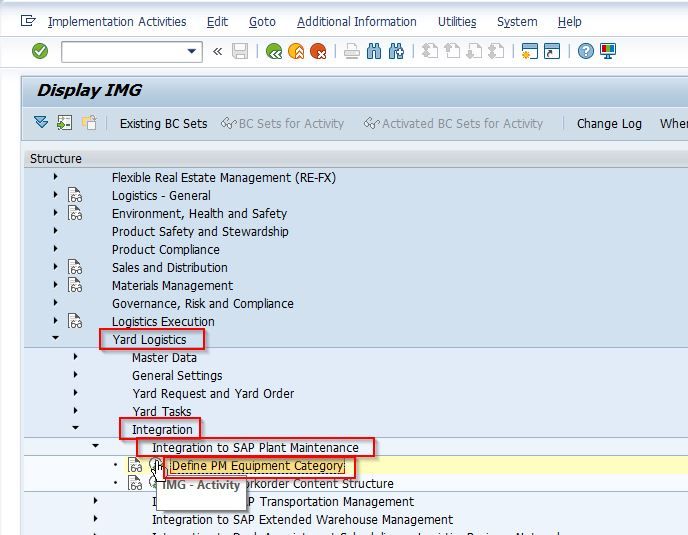Open the Implementation Activities menu
Screen dimensions: 688x535
117,22
